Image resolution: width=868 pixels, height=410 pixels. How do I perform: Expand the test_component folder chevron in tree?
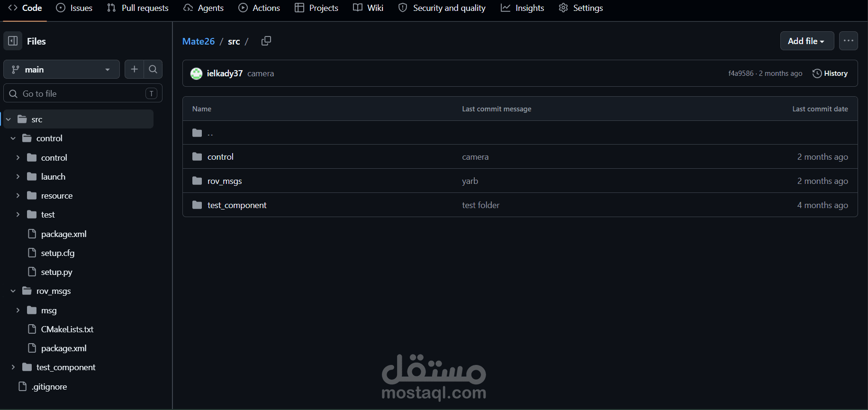tap(13, 367)
